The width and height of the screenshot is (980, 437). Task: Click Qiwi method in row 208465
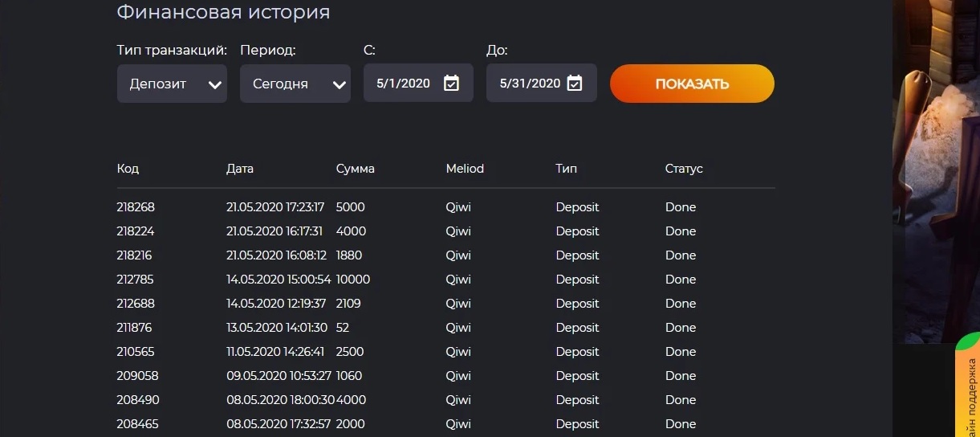(x=458, y=424)
